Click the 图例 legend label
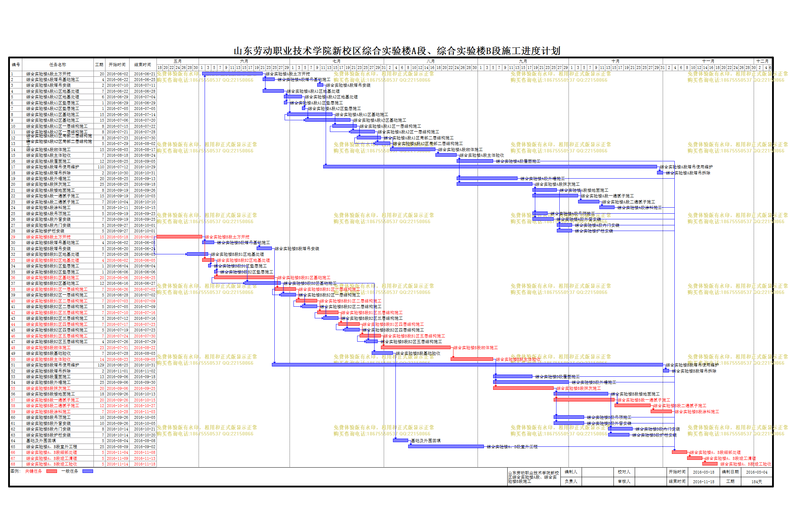This screenshot has width=788, height=532. (x=16, y=471)
